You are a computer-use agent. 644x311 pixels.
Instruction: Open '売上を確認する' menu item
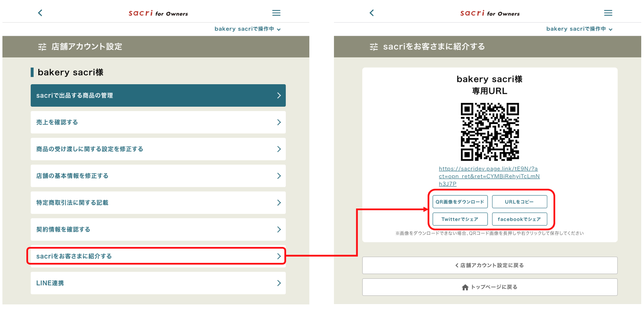pos(158,122)
